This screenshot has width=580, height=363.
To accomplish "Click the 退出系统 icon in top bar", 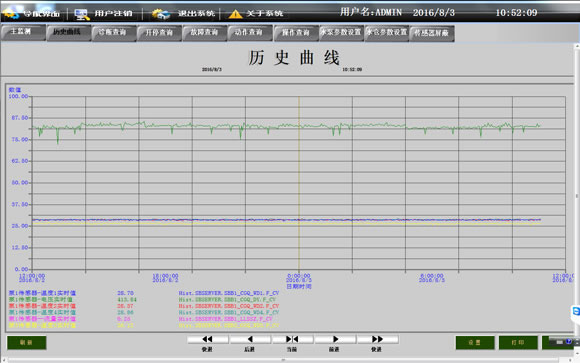I will click(161, 14).
